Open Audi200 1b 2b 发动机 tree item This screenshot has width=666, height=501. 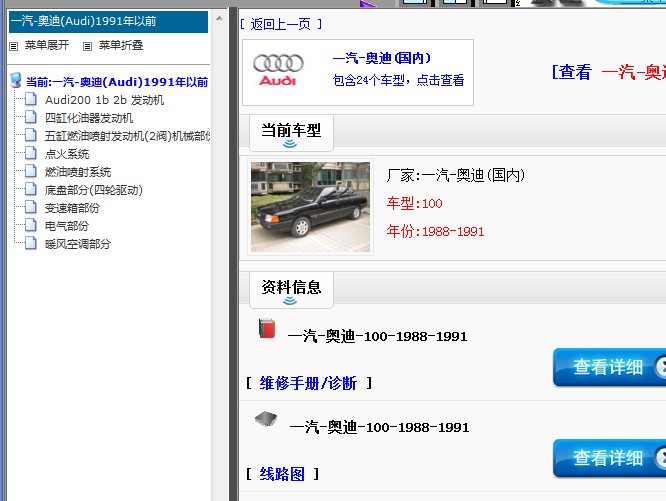click(104, 100)
